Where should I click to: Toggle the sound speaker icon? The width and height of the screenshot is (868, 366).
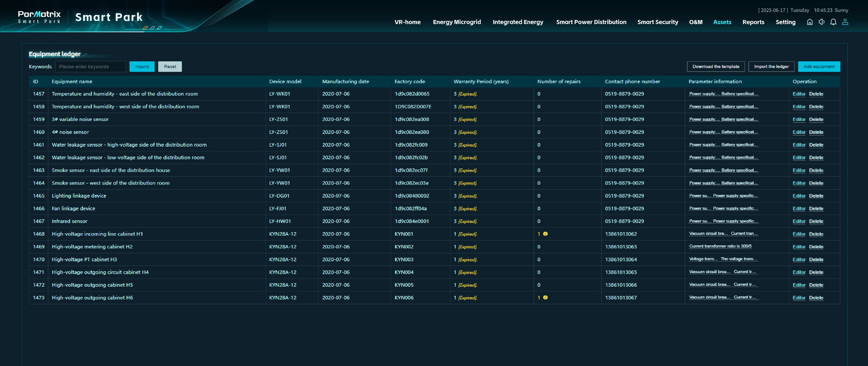click(x=822, y=22)
